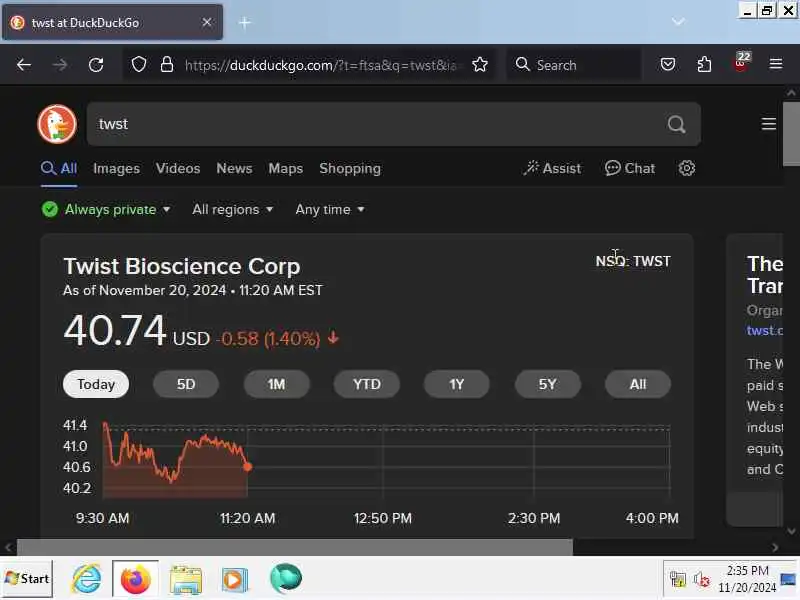This screenshot has height=600, width=800.
Task: Select the All chart range
Action: pyautogui.click(x=638, y=384)
